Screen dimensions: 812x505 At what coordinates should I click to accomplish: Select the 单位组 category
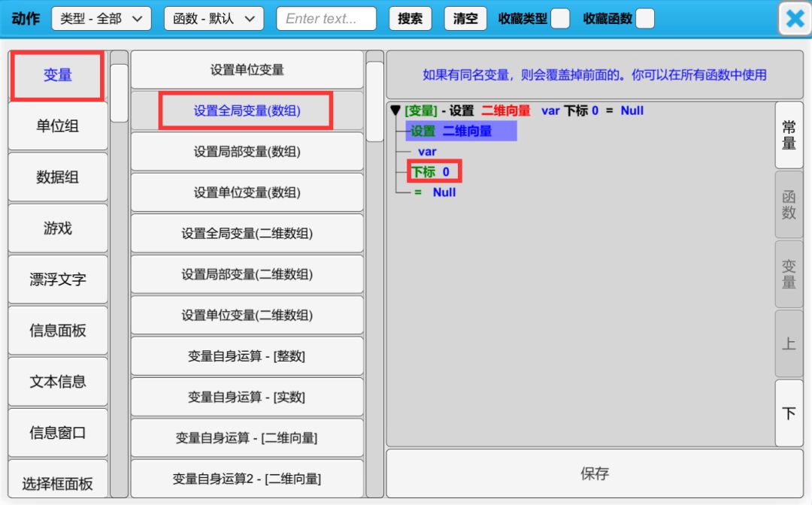[x=58, y=126]
